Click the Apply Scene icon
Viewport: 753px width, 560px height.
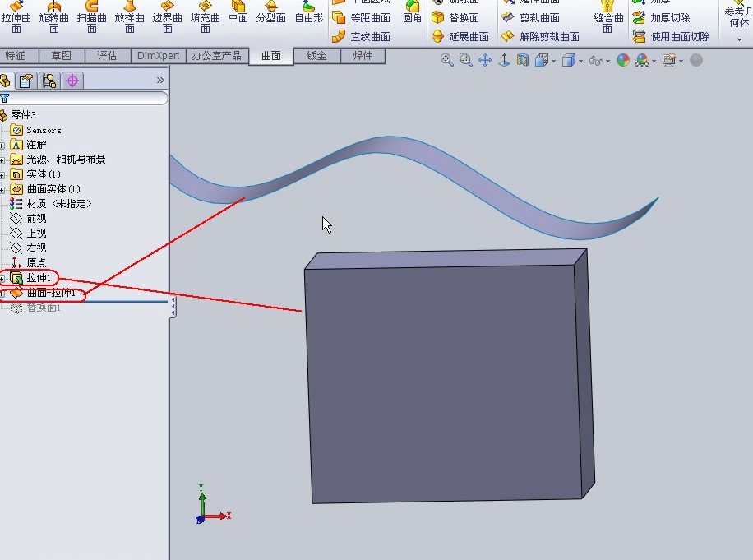(642, 60)
